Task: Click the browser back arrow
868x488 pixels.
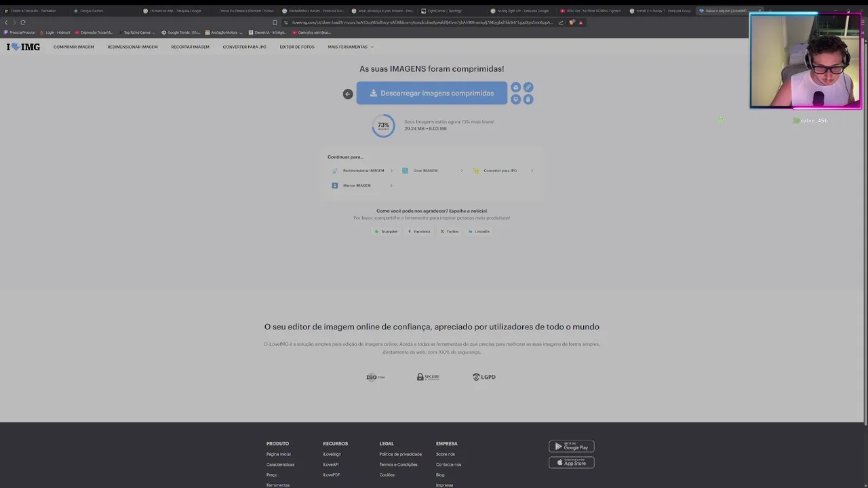Action: coord(6,22)
